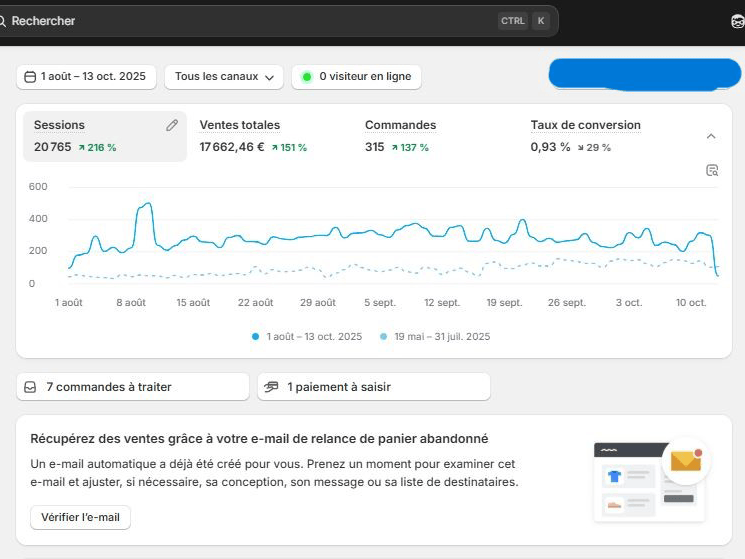Image resolution: width=745 pixels, height=559 pixels.
Task: Click the pencil edit icon on Sessions card
Action: (x=172, y=126)
